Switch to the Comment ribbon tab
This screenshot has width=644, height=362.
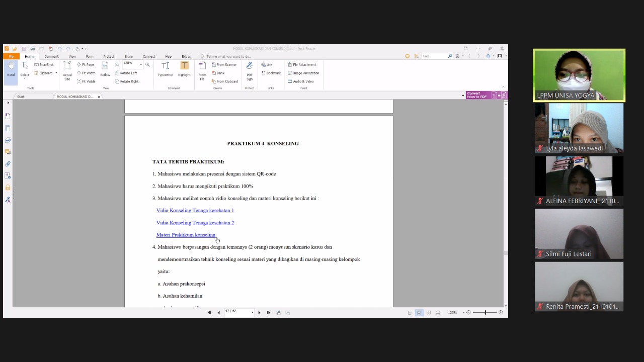51,56
